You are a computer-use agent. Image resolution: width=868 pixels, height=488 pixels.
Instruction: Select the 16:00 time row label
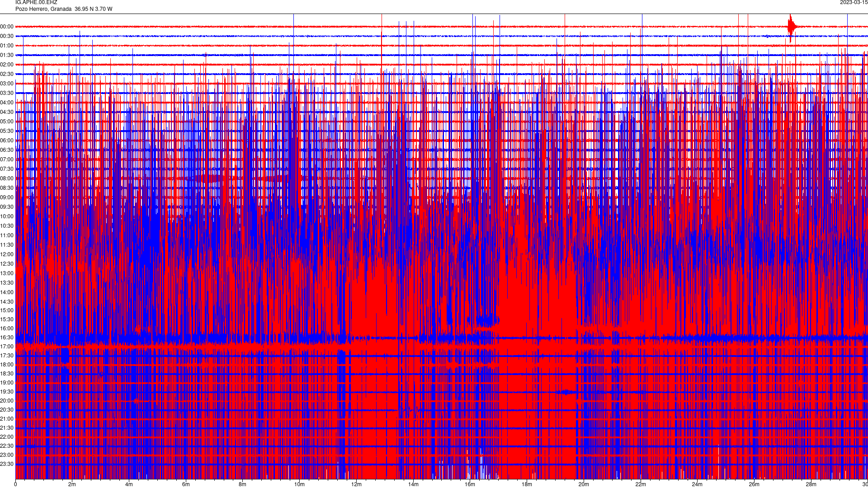[x=7, y=328]
